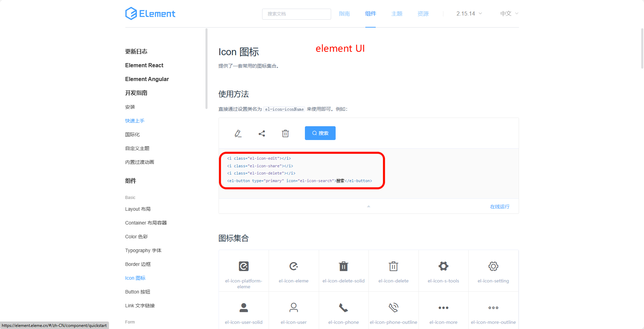This screenshot has width=644, height=329.
Task: Open 内置过渡动画 transitions in the sidebar
Action: pos(140,162)
